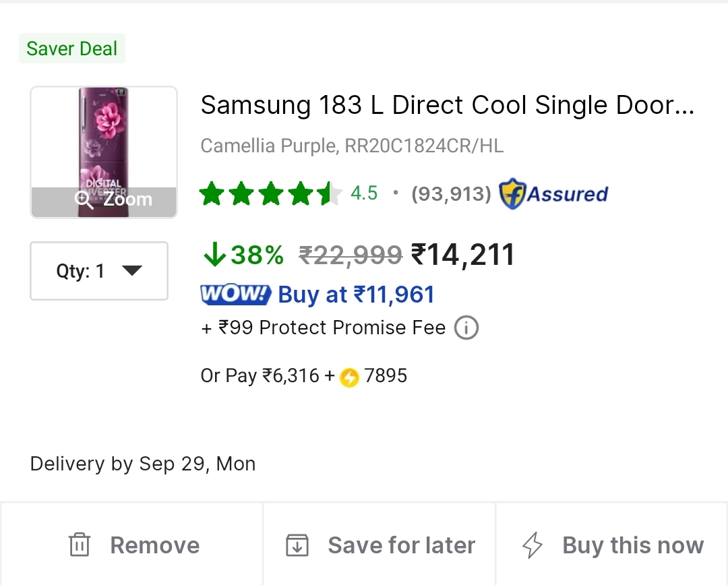Open the Samsung refrigerator product thumbnail
728x585 pixels.
pyautogui.click(x=104, y=142)
